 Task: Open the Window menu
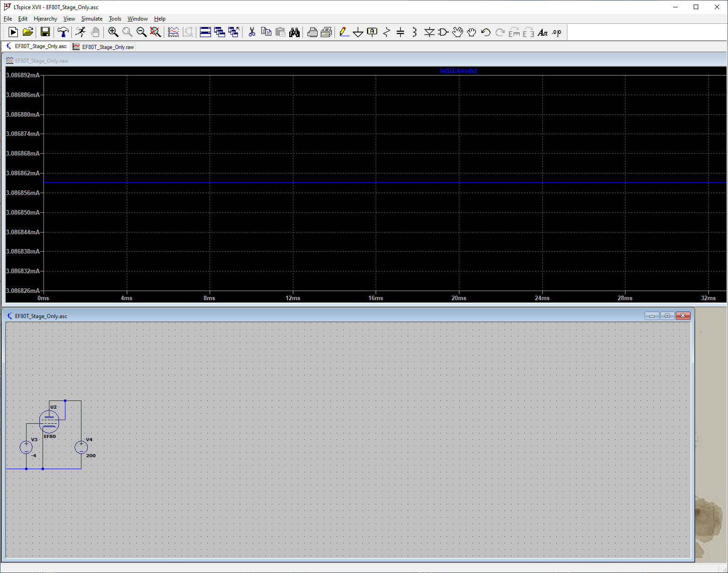(x=137, y=19)
